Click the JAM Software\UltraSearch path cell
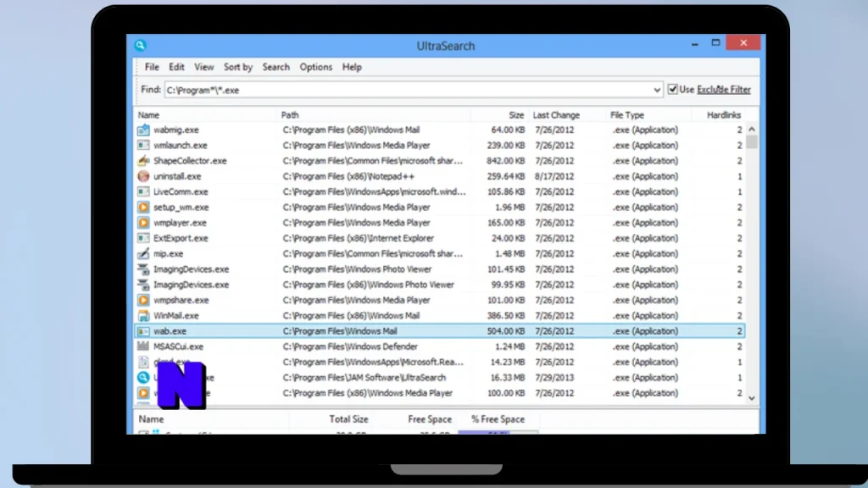This screenshot has width=868, height=488. 364,378
